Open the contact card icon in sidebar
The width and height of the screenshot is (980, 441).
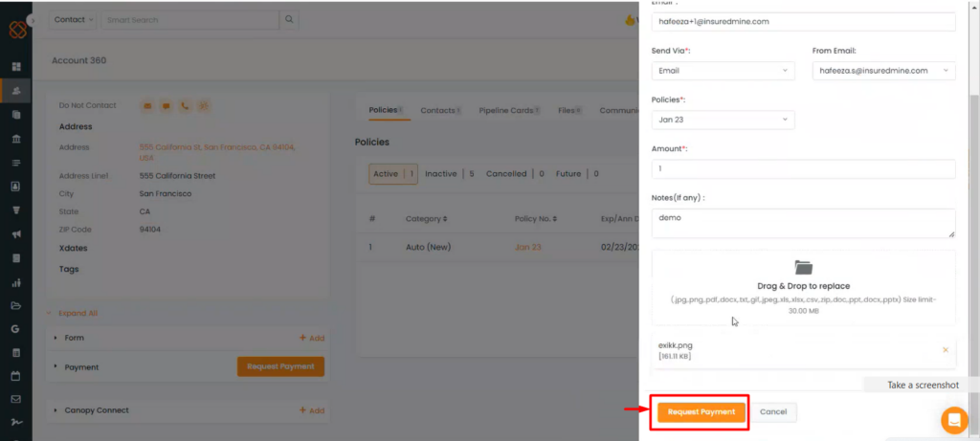coord(16,187)
